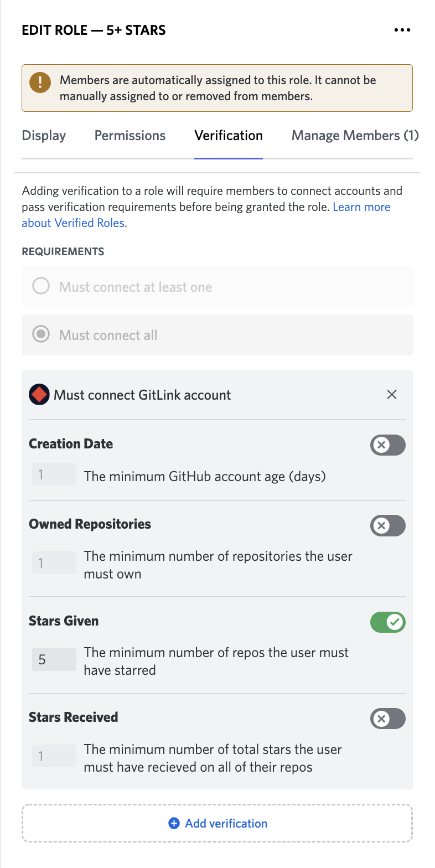The height and width of the screenshot is (868, 435).
Task: Select the Must connect all radio button
Action: [x=41, y=335]
